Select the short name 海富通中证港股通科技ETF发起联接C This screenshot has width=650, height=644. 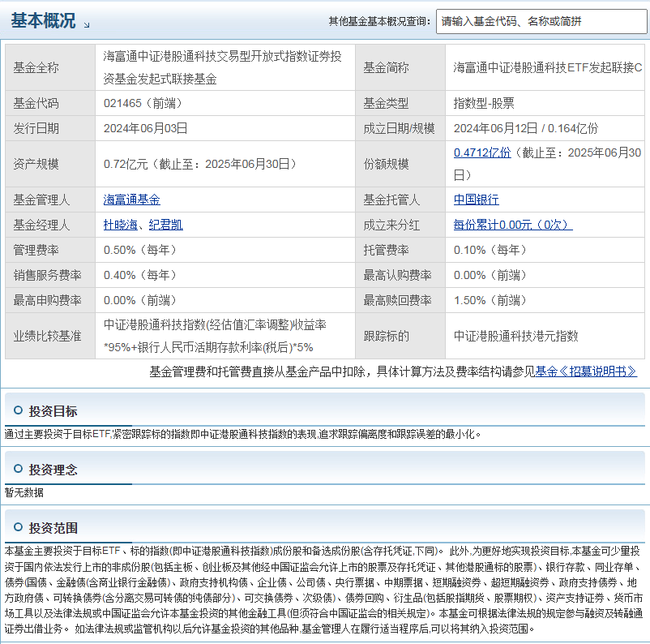pyautogui.click(x=548, y=67)
